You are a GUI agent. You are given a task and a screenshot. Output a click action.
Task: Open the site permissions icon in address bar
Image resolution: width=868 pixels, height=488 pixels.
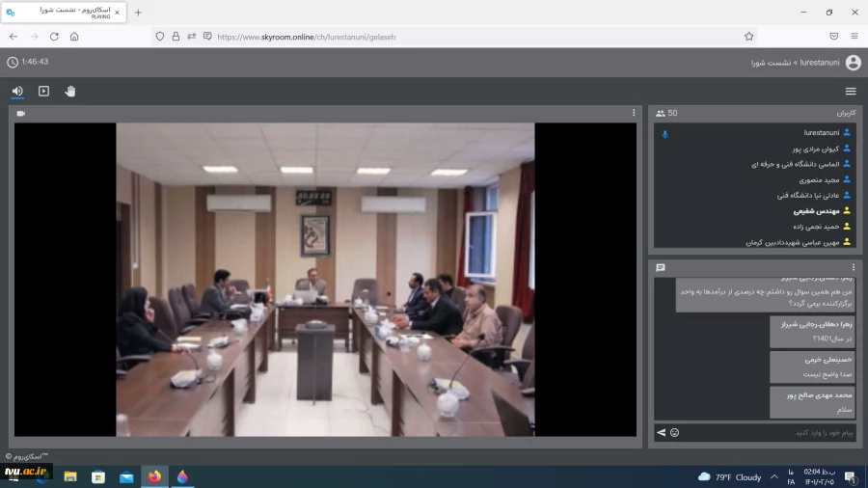click(x=192, y=37)
